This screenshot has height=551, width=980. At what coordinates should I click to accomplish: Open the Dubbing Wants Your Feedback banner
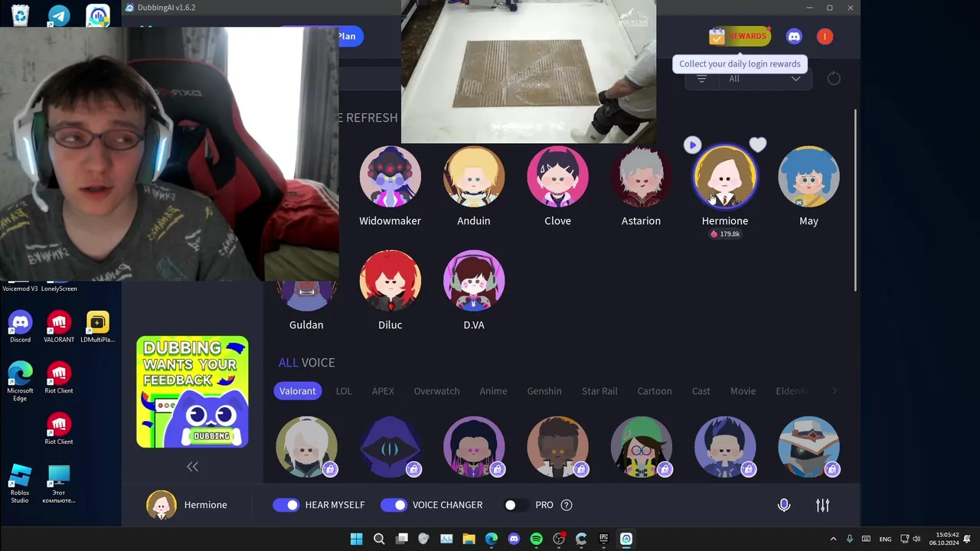(192, 392)
